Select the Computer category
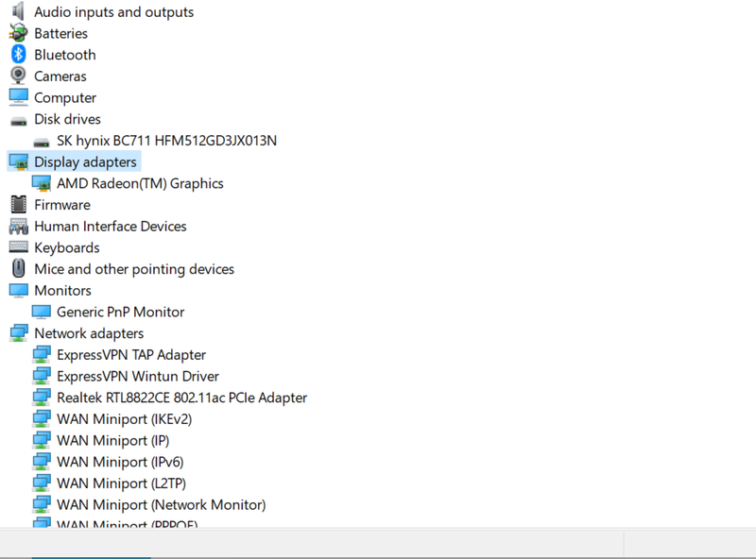 (65, 98)
